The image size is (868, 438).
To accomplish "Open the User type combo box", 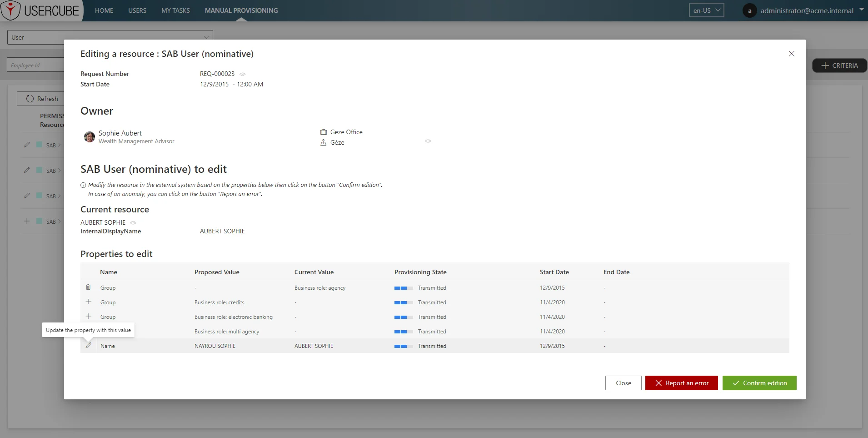I will point(110,37).
